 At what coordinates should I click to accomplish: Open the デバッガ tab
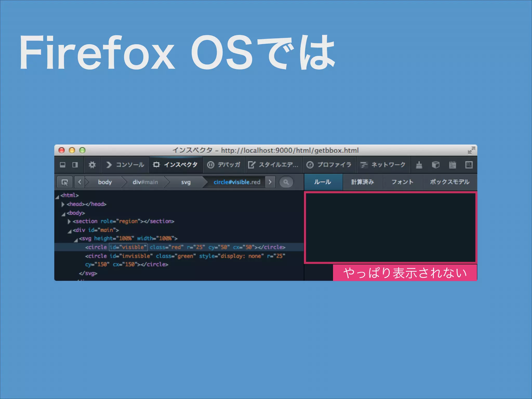click(224, 165)
